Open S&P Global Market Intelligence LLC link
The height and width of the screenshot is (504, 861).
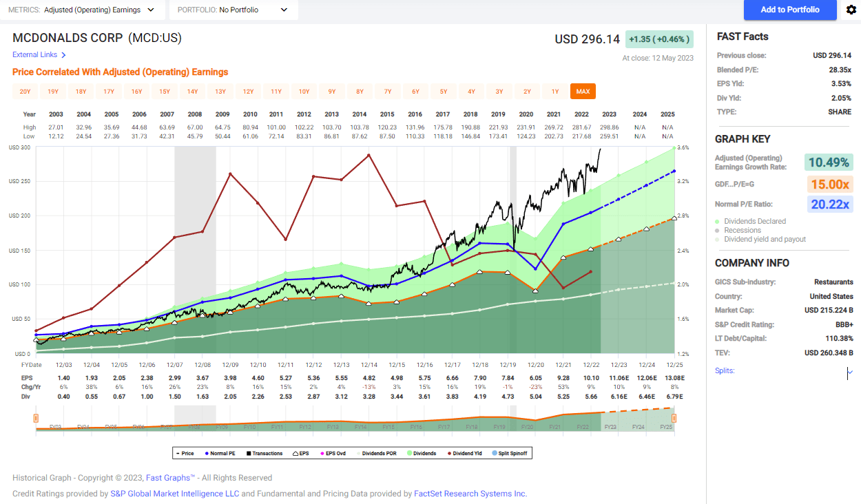175,494
